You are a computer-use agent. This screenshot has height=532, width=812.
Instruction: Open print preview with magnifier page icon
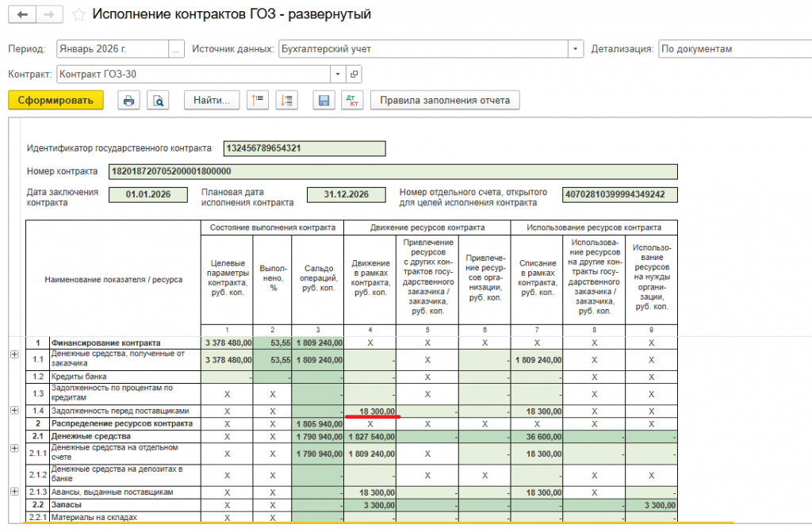tap(158, 101)
